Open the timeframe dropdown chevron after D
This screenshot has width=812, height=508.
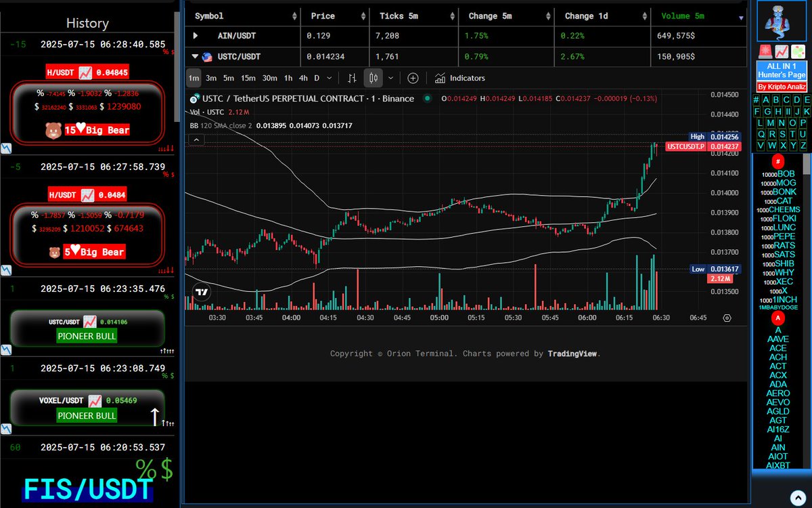pos(330,78)
